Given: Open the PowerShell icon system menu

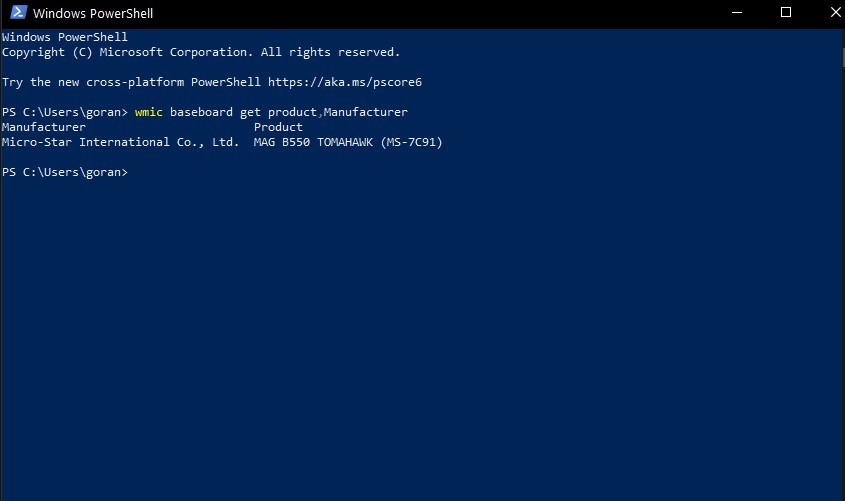Looking at the screenshot, I should 19,12.
